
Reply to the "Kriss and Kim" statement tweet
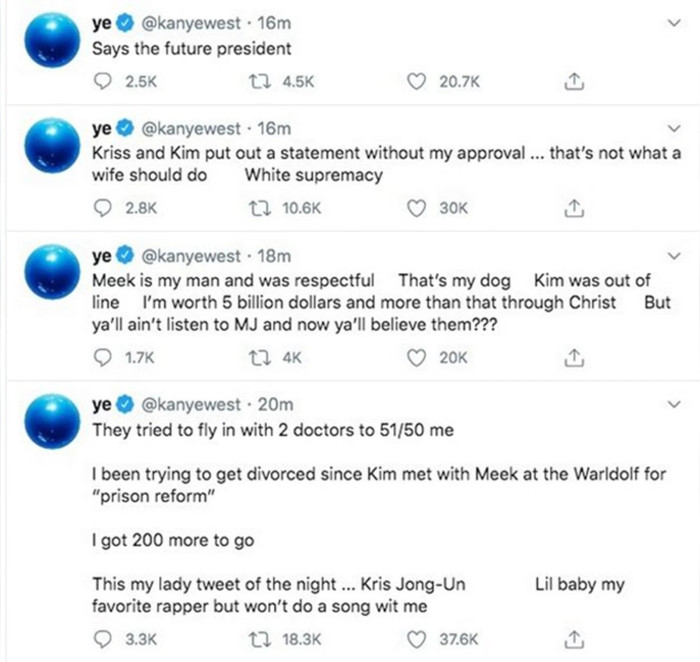click(101, 209)
